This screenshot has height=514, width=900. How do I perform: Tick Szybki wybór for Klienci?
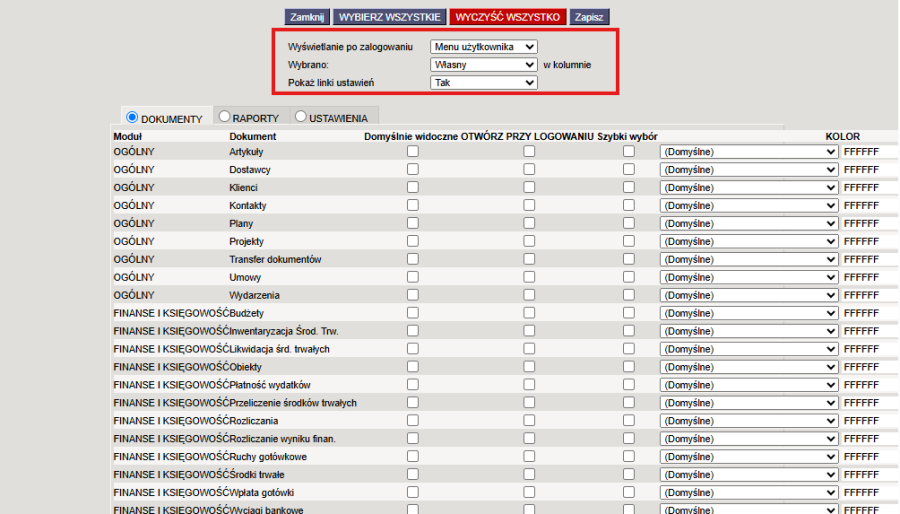pyautogui.click(x=629, y=187)
